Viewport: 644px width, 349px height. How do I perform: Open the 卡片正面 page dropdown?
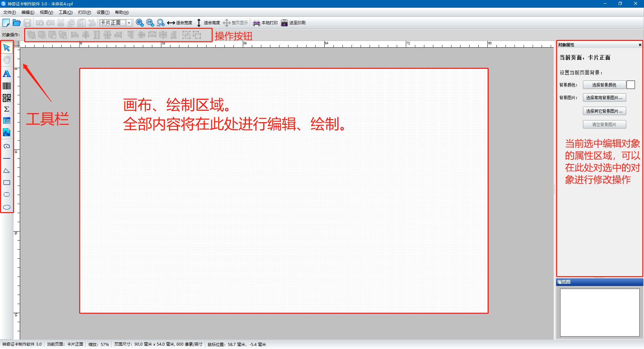129,22
